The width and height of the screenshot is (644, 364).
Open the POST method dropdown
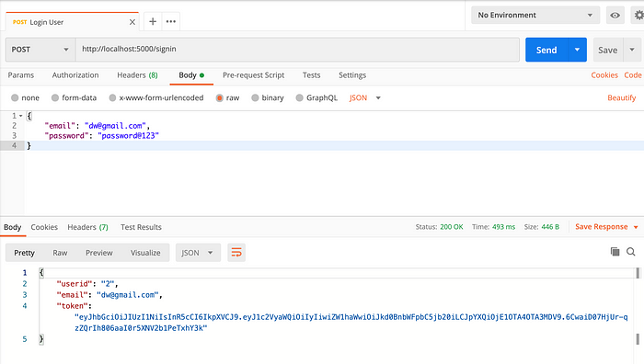pyautogui.click(x=40, y=50)
